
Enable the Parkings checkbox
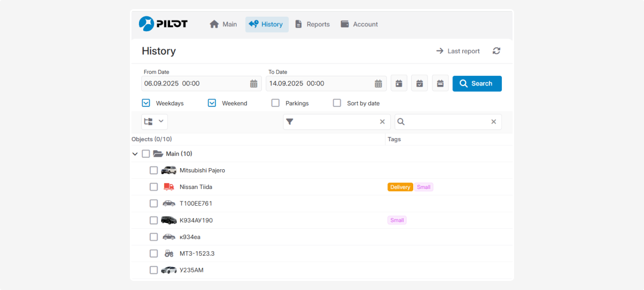pos(275,103)
